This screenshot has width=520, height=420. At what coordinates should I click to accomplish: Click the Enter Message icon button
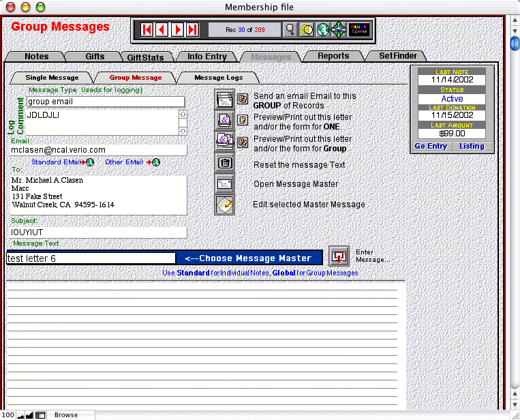(339, 257)
